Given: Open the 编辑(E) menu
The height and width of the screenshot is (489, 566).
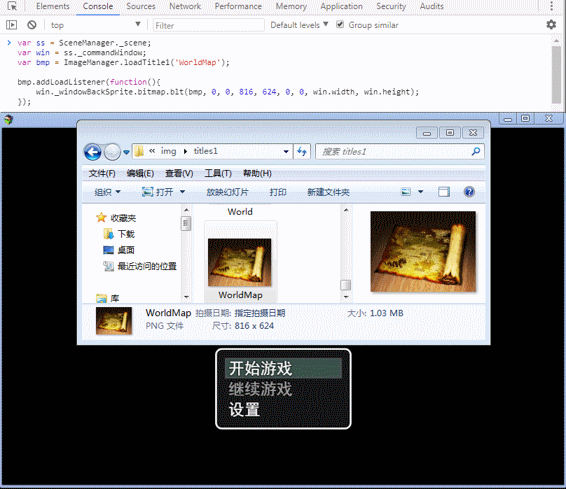Looking at the screenshot, I should point(140,173).
